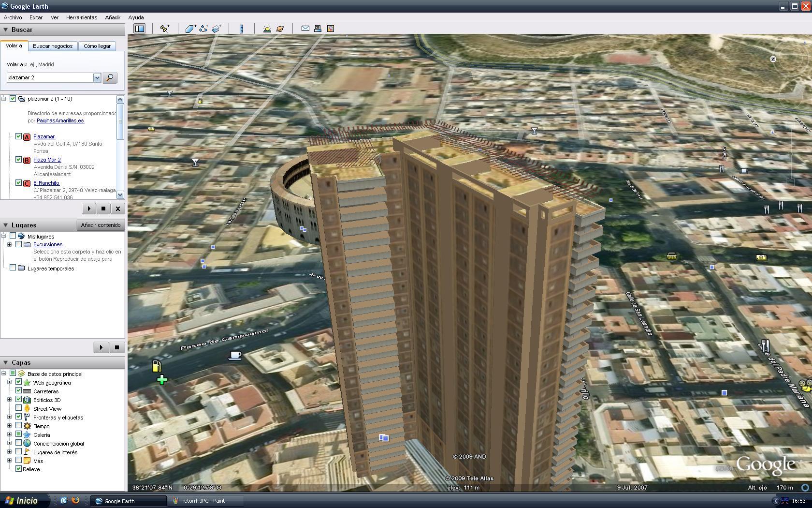Toggle the Relieve layer checkbox
The width and height of the screenshot is (812, 508).
(19, 469)
